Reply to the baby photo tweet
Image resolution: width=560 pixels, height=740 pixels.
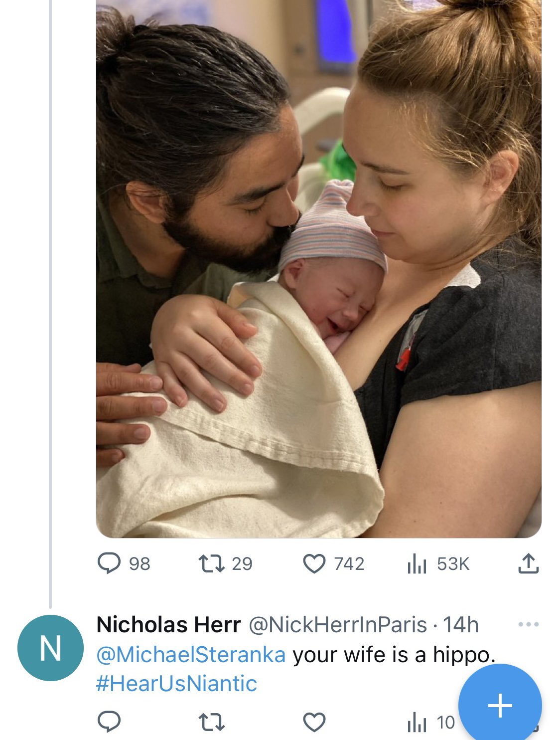point(109,563)
